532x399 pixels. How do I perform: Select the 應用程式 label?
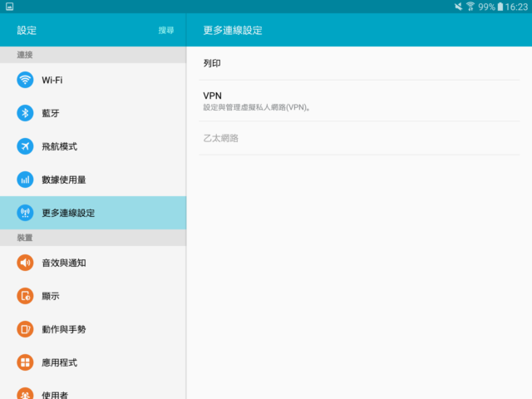click(59, 362)
